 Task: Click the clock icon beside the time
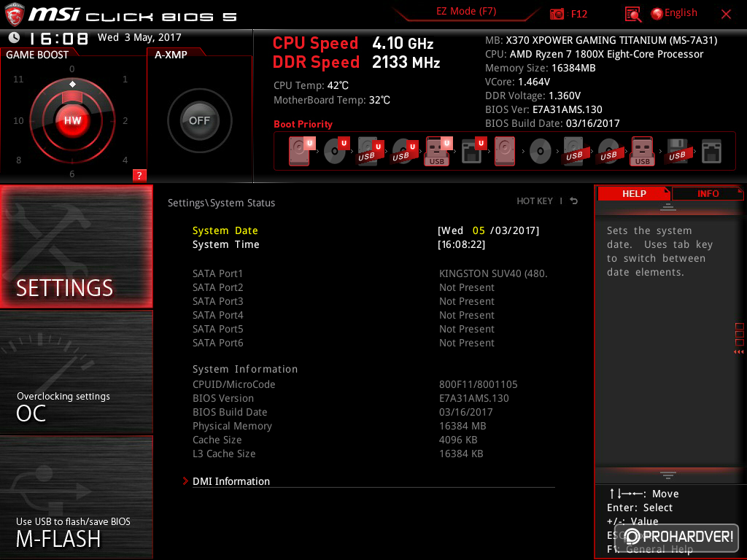pos(14,38)
